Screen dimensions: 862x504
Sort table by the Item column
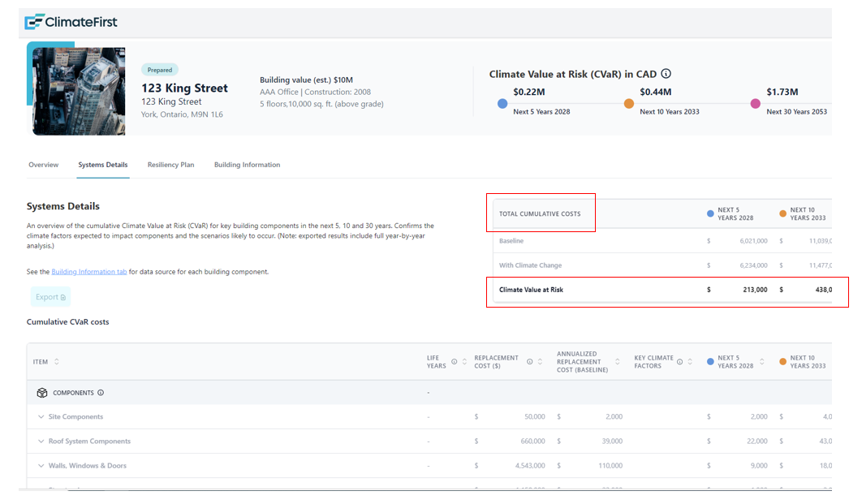[x=57, y=362]
